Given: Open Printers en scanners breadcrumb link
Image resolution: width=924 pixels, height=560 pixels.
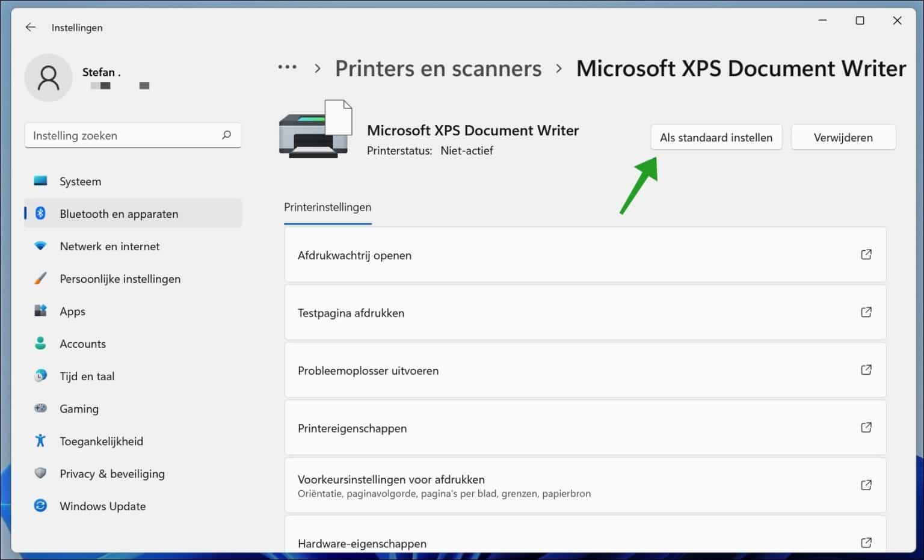Looking at the screenshot, I should (439, 68).
